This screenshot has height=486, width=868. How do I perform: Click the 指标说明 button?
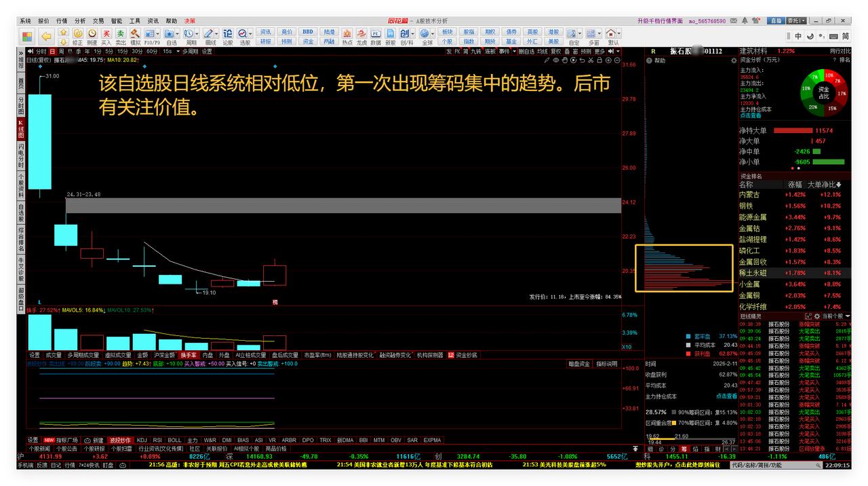pos(608,364)
